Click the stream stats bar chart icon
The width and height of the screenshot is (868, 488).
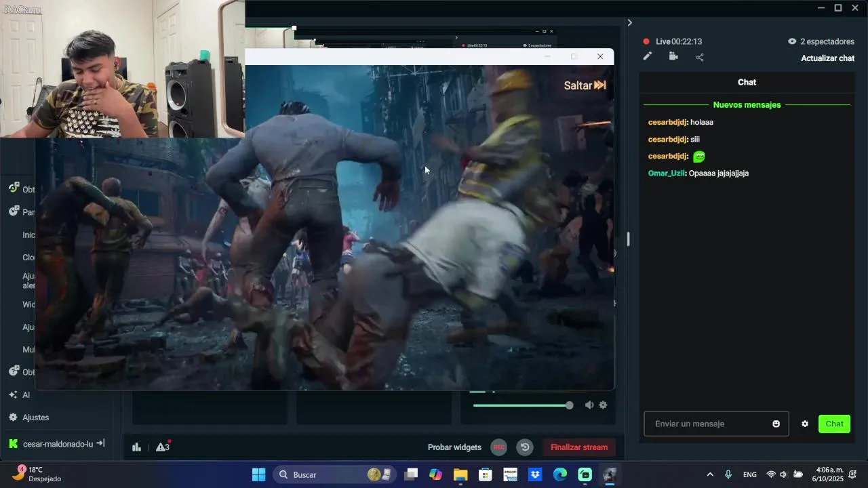tap(136, 447)
